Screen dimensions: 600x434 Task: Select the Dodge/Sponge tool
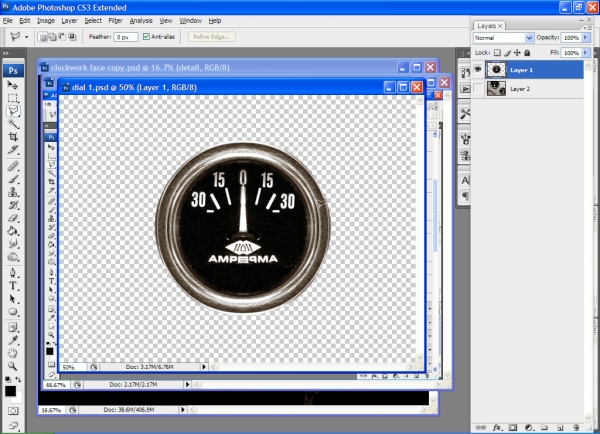pyautogui.click(x=13, y=256)
